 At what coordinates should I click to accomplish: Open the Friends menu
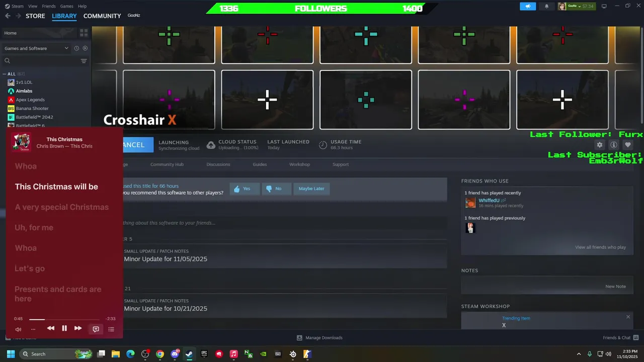point(49,6)
